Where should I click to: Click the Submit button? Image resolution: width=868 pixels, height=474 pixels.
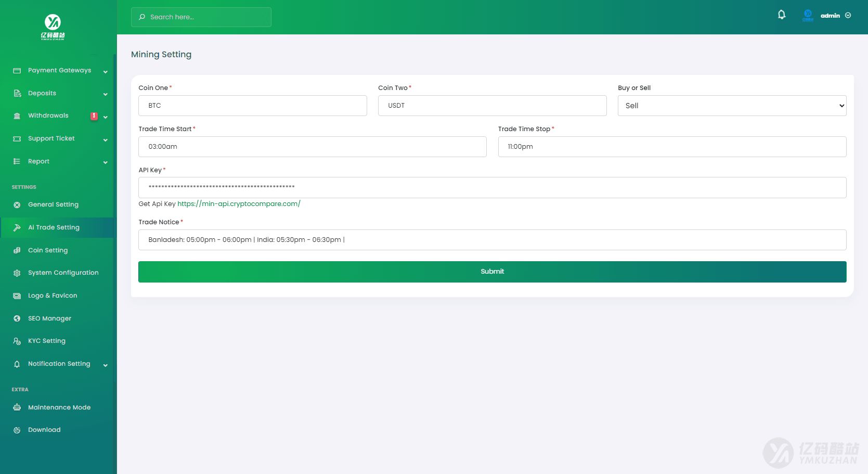(x=492, y=271)
